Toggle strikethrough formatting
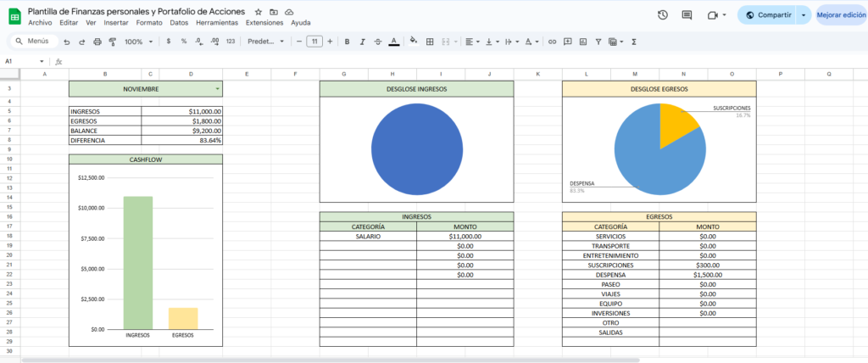Viewport: 868px width, 363px height. tap(377, 41)
